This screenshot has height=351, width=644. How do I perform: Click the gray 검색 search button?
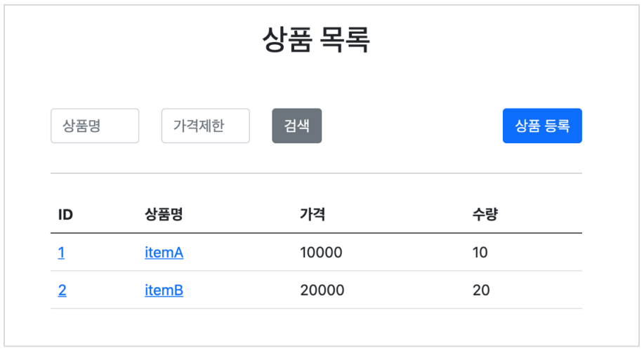pos(296,126)
